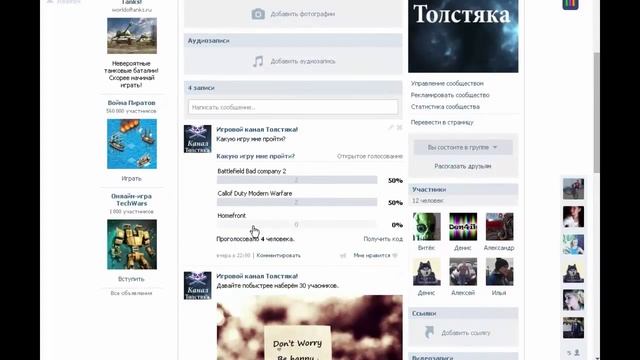Vote for Homefront option
This screenshot has width=640, height=360.
231,216
